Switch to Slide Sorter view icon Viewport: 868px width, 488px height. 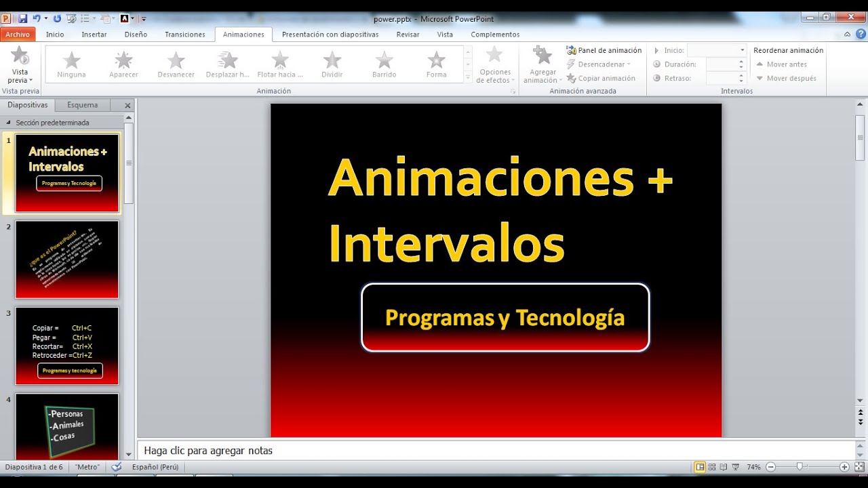[x=712, y=467]
